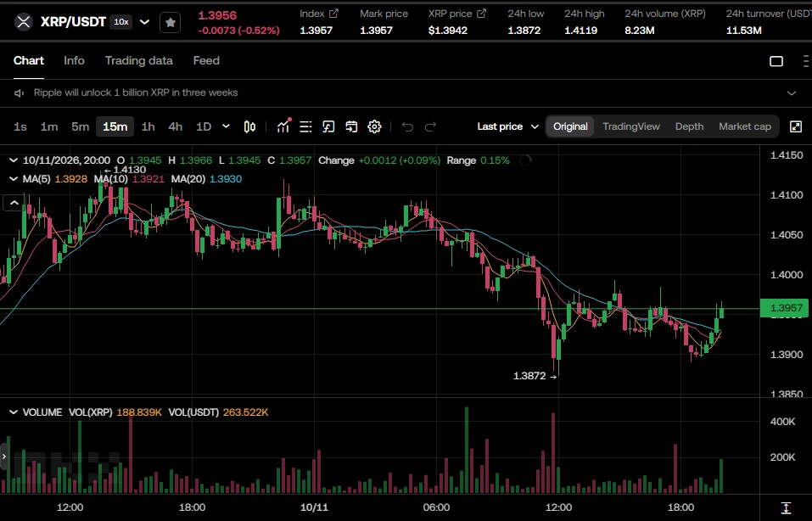The image size is (812, 521).
Task: Open the XRP/USDT pair selector chevron
Action: (x=145, y=22)
